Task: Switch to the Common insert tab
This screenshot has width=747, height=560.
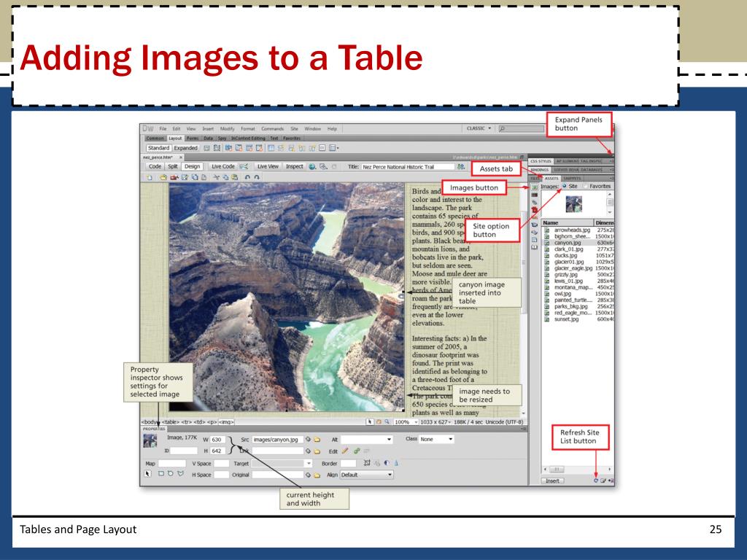Action: click(x=155, y=138)
